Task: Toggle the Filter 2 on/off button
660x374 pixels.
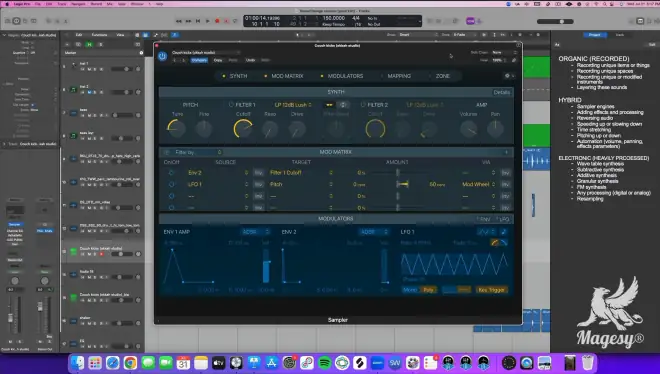Action: [363, 105]
